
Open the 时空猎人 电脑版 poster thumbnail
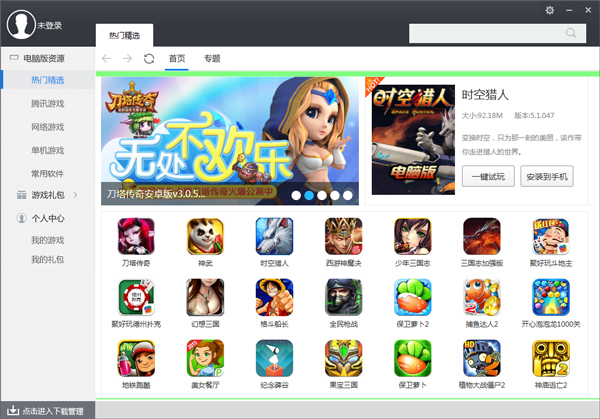413,140
